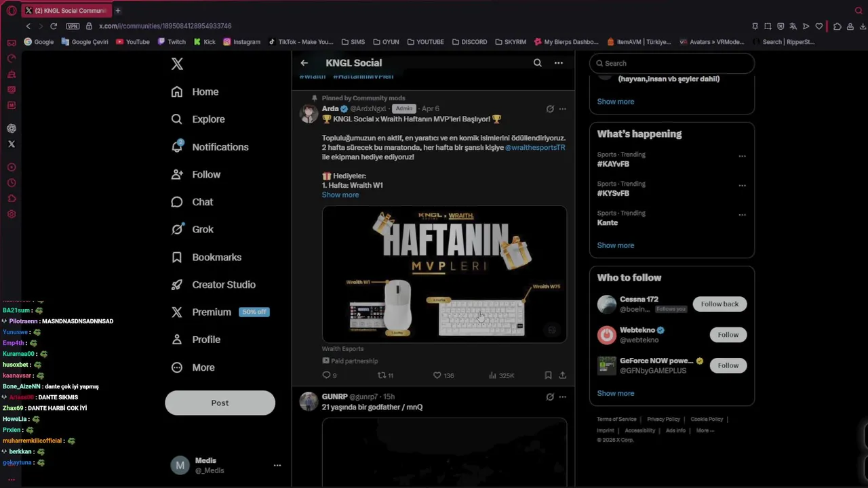The height and width of the screenshot is (488, 868).
Task: Bookmark Arda's pinned post
Action: tap(548, 375)
